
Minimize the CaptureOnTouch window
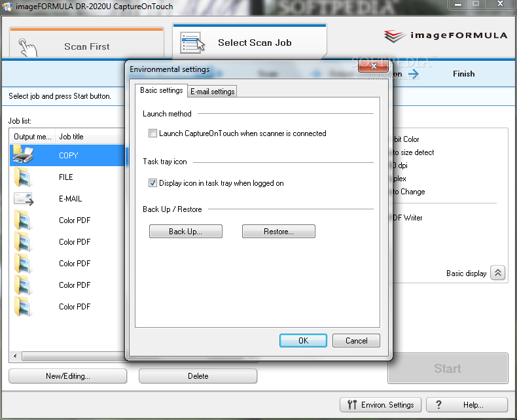(x=458, y=5)
